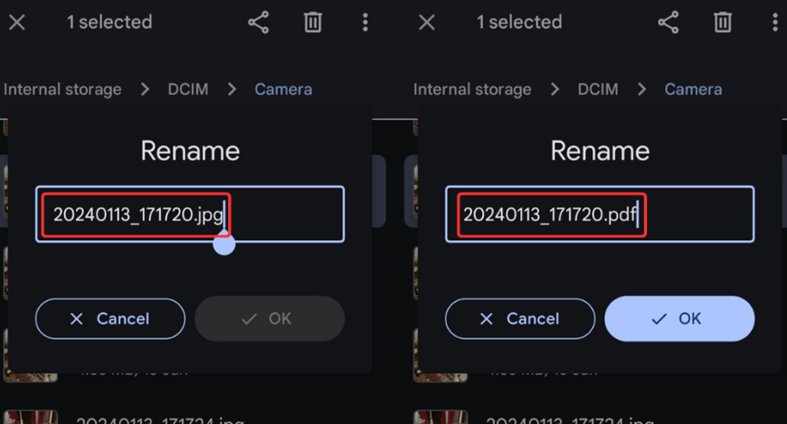This screenshot has width=787, height=424.
Task: Open DCIM in right breadcrumb
Action: (x=598, y=89)
